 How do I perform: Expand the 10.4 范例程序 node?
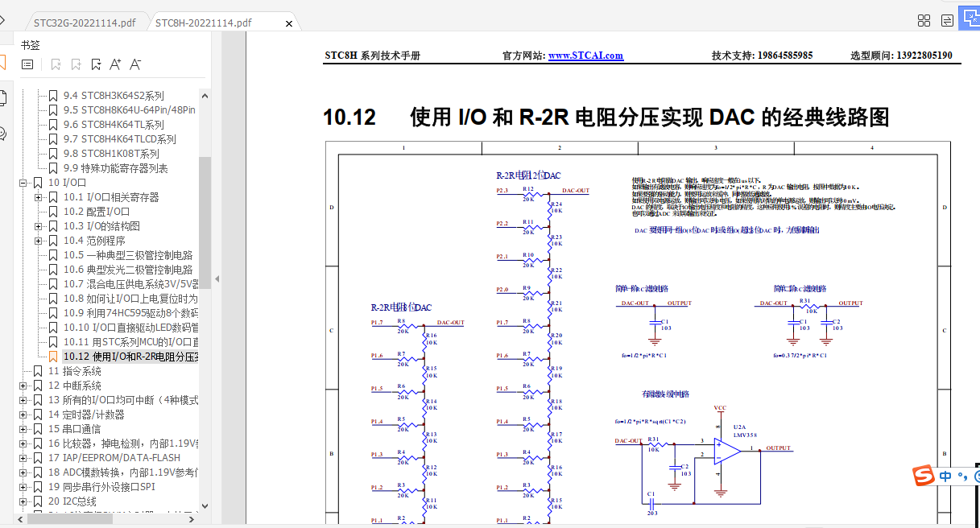(38, 241)
